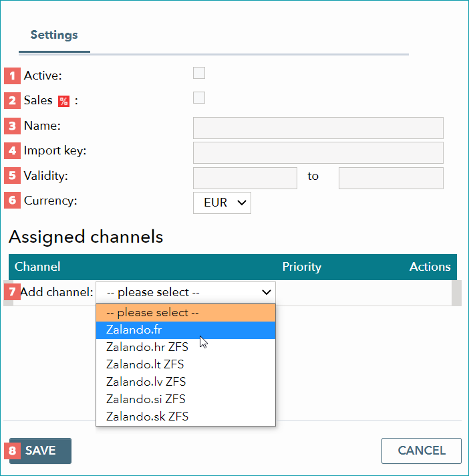Click into the Import key field

pyautogui.click(x=318, y=152)
